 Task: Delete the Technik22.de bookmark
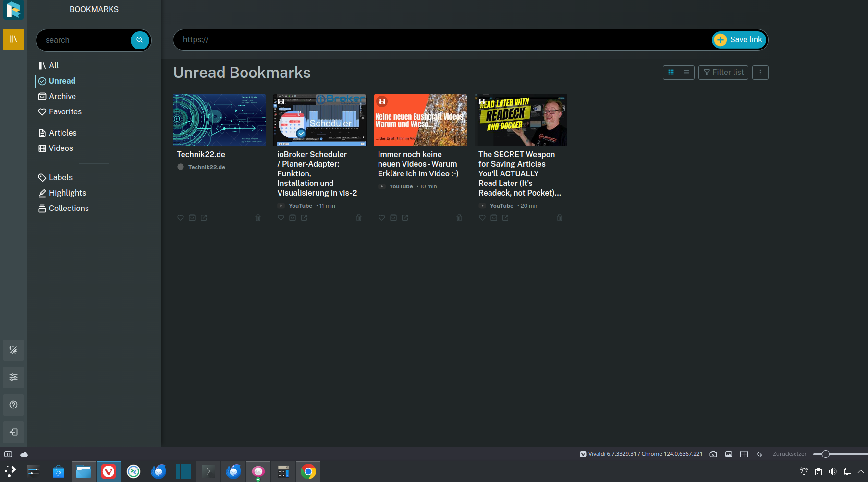coord(258,218)
